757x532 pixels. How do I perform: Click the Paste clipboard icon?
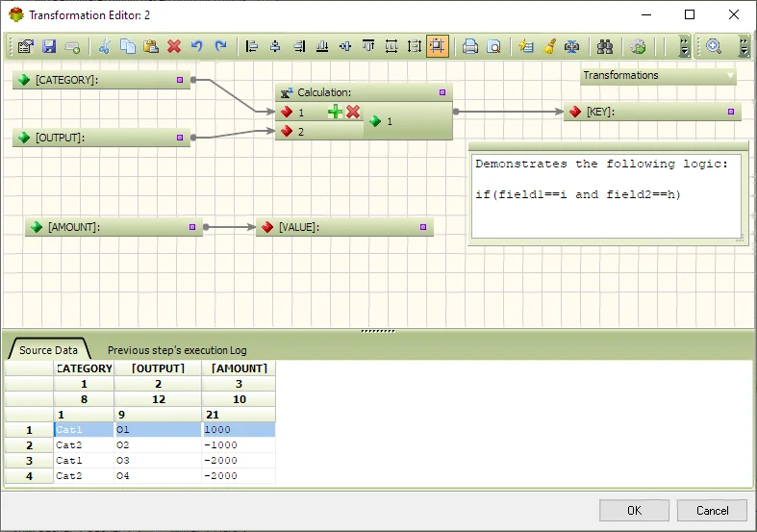(151, 46)
